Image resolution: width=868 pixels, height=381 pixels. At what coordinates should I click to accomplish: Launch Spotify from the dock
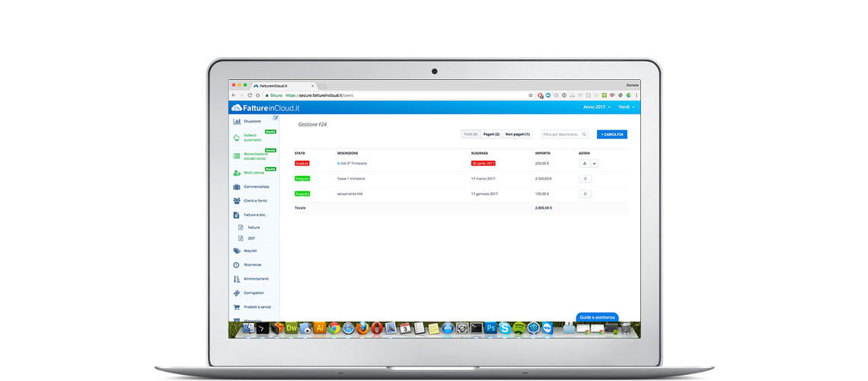[x=519, y=328]
